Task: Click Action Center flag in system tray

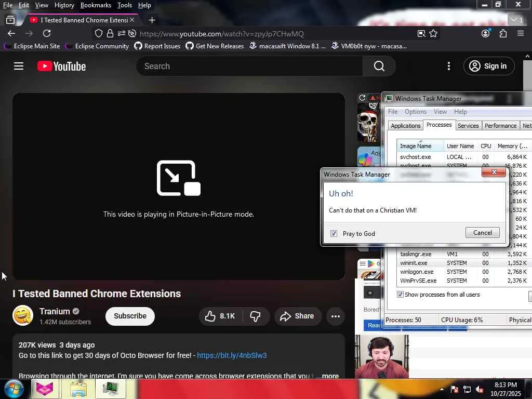Action: pos(455,389)
